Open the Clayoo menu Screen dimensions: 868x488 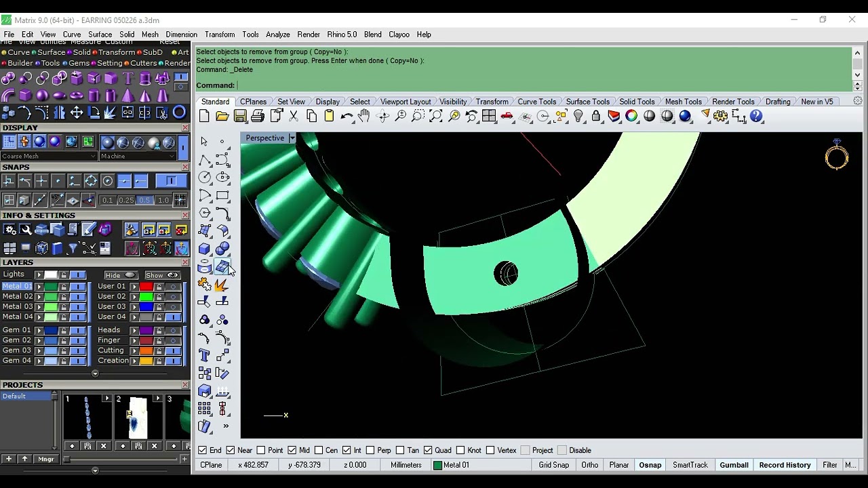point(399,35)
